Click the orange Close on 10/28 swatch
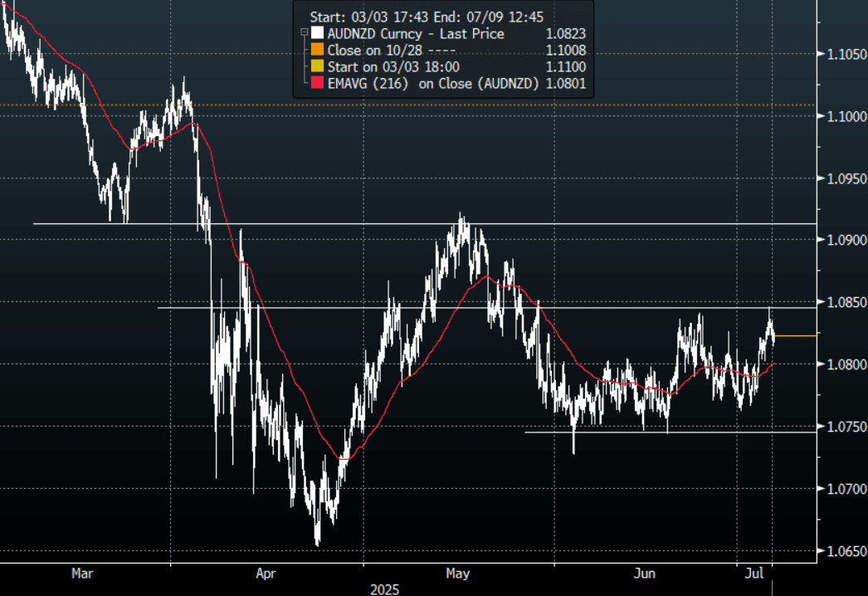 [315, 51]
